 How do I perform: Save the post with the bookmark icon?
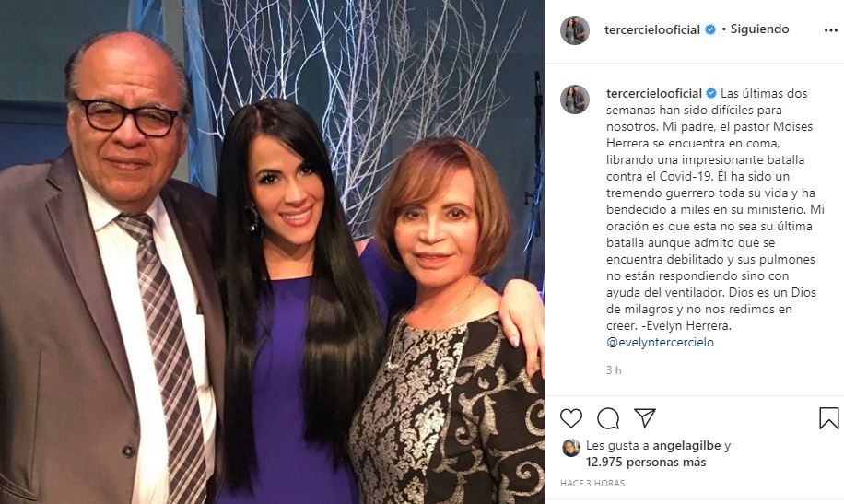(829, 418)
